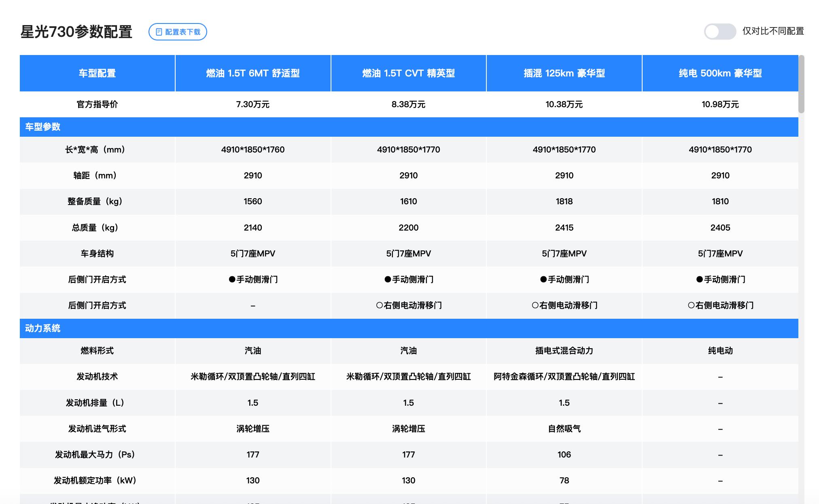This screenshot has width=819, height=504.
Task: Click the 10.98万元 price cell
Action: click(720, 104)
